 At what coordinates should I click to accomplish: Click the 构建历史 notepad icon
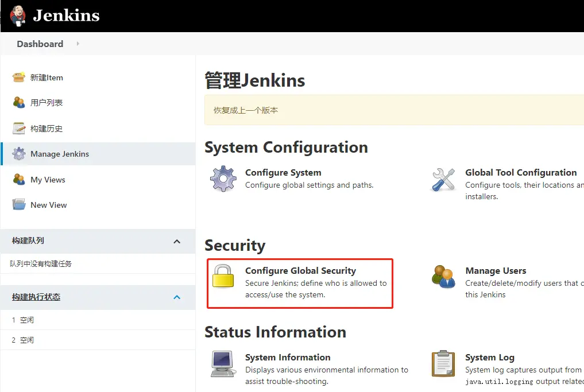[x=19, y=129]
